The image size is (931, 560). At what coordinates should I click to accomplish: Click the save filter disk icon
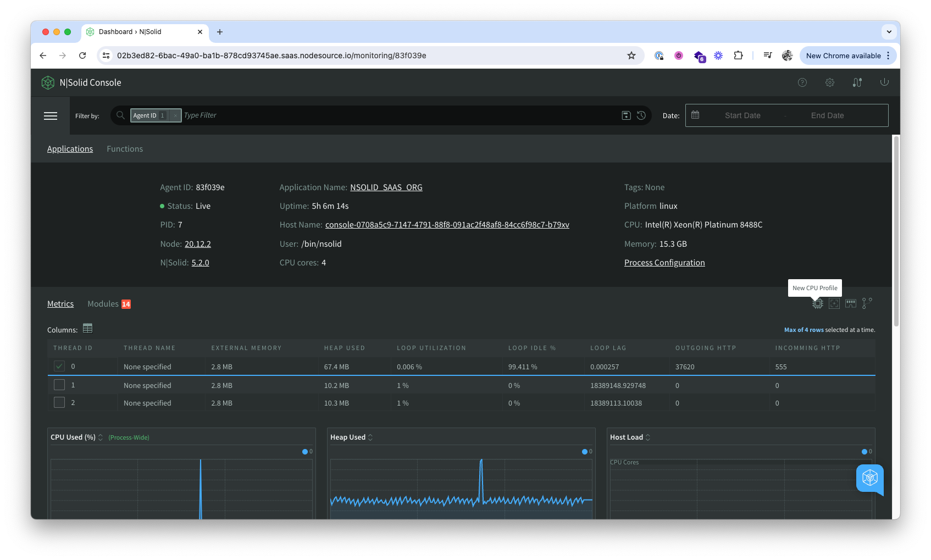[626, 115]
